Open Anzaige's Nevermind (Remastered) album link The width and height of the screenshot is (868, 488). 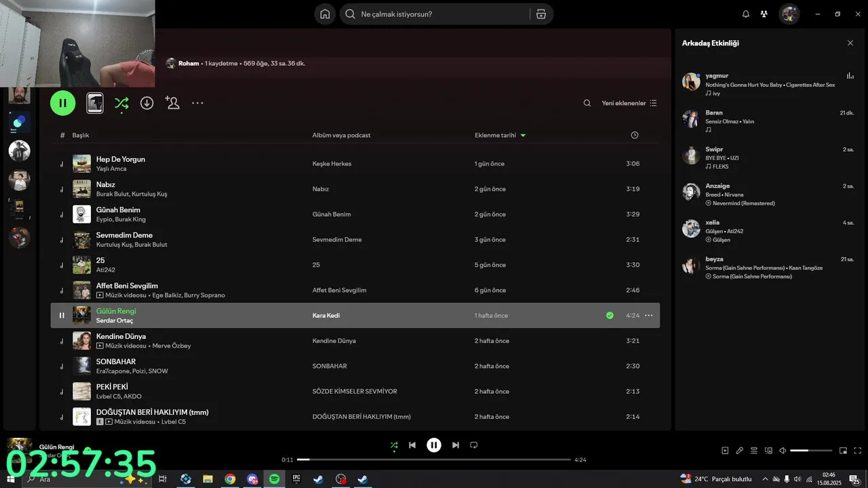coord(743,203)
